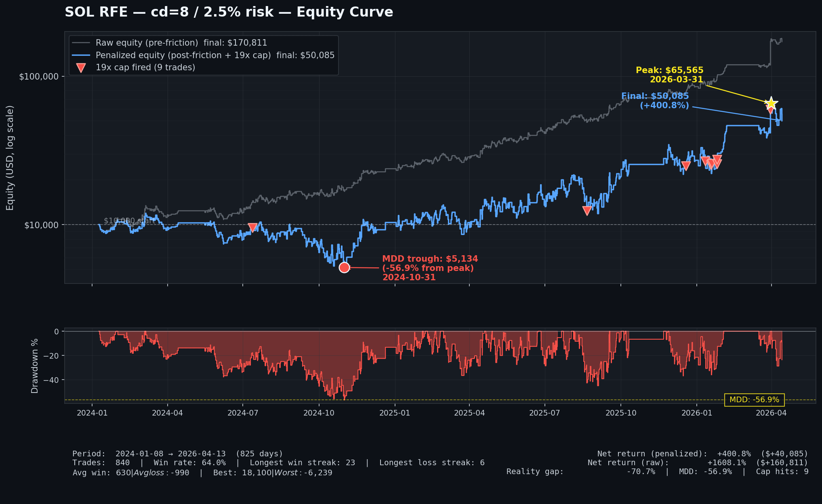Click the cap-fired triangle near 2025-08
The image size is (822, 504).
(587, 210)
